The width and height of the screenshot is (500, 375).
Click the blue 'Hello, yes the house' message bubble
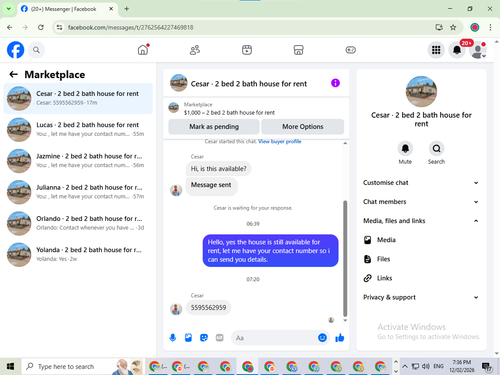click(270, 251)
